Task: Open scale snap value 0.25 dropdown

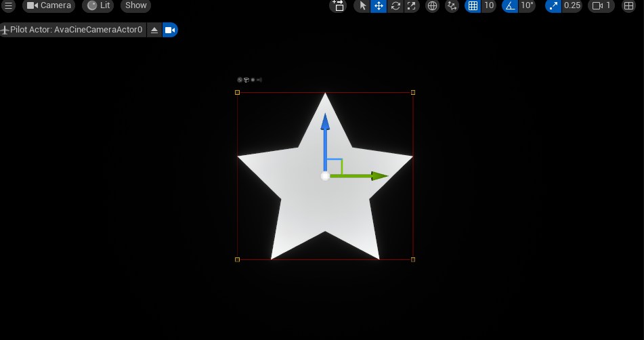Action: coord(572,5)
